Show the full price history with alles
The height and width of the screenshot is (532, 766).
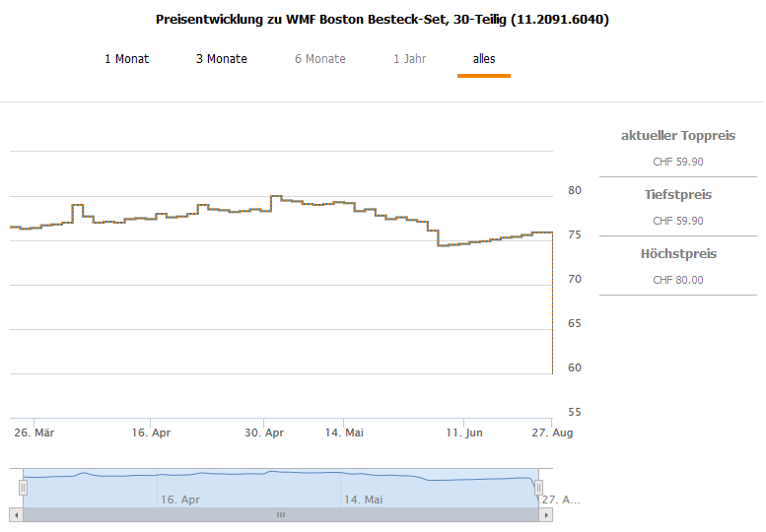click(x=484, y=59)
